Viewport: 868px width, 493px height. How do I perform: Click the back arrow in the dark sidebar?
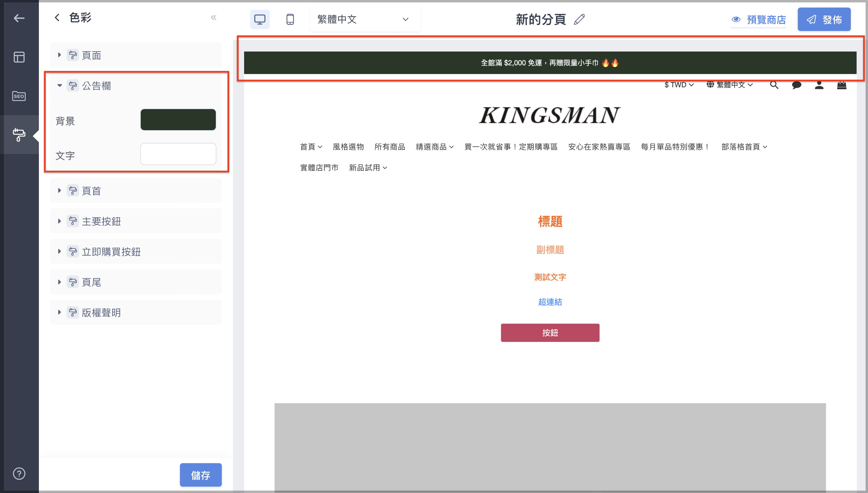tap(19, 18)
